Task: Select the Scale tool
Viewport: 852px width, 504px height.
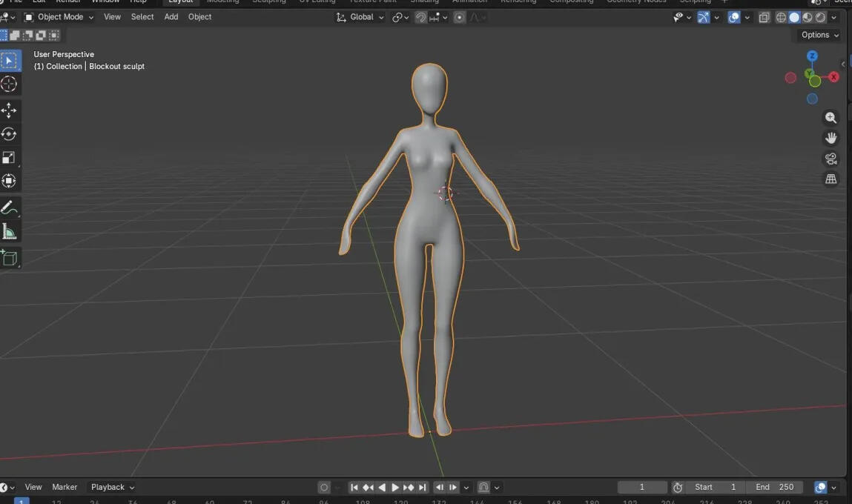Action: coord(9,157)
